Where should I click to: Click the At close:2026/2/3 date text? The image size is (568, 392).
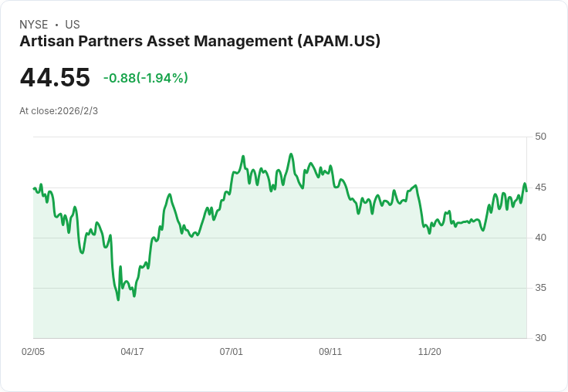pyautogui.click(x=59, y=111)
